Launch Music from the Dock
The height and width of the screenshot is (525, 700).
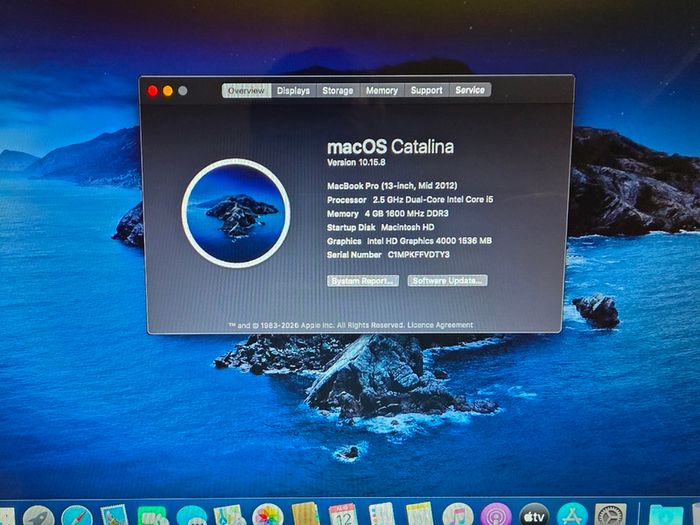coord(458,516)
